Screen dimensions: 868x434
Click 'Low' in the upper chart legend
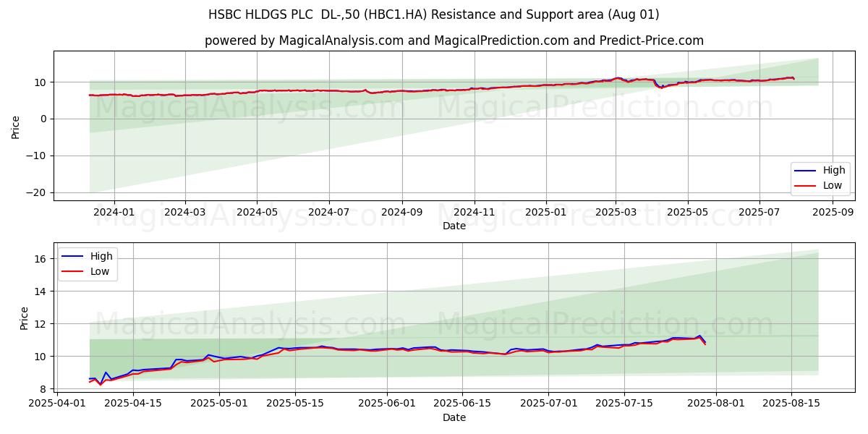tap(833, 185)
